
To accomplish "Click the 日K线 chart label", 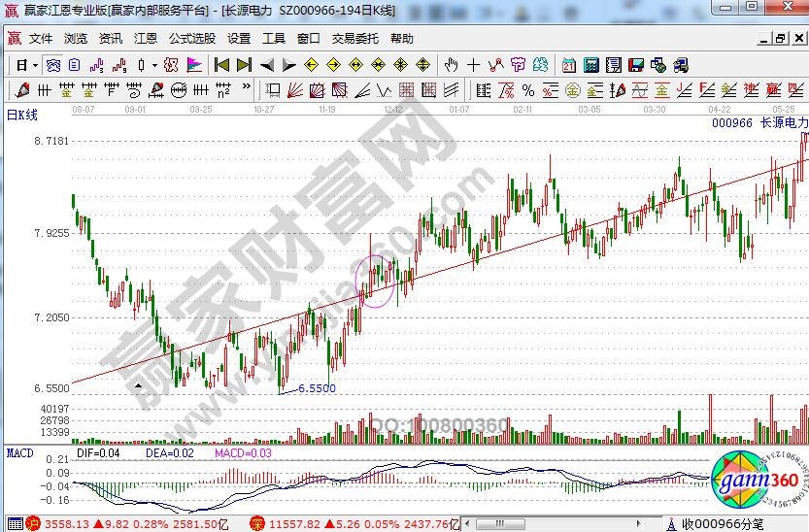I will click(21, 116).
